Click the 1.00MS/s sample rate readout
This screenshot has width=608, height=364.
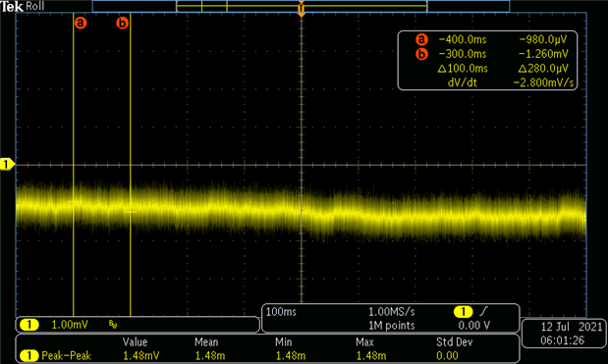[x=392, y=312]
